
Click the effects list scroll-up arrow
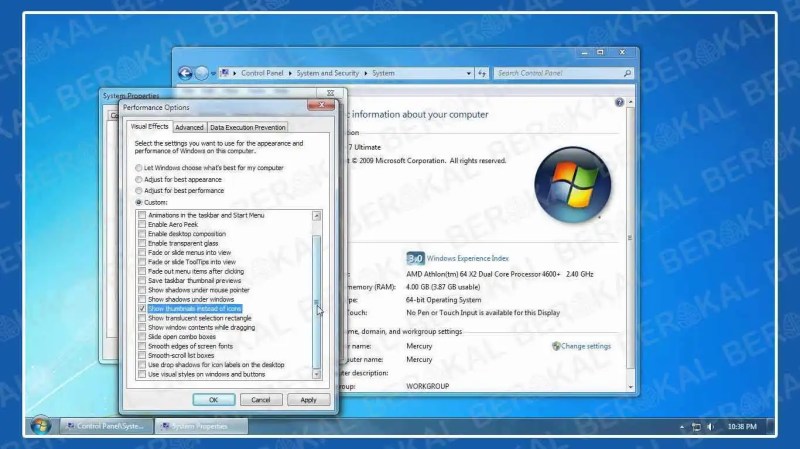[x=316, y=216]
